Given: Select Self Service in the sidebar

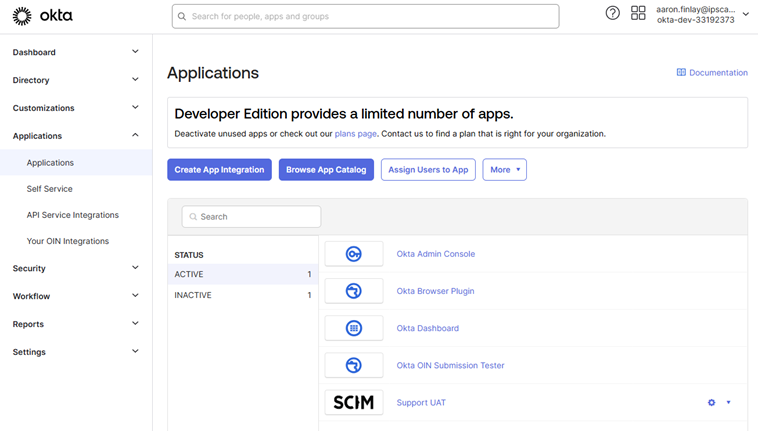Looking at the screenshot, I should 50,189.
